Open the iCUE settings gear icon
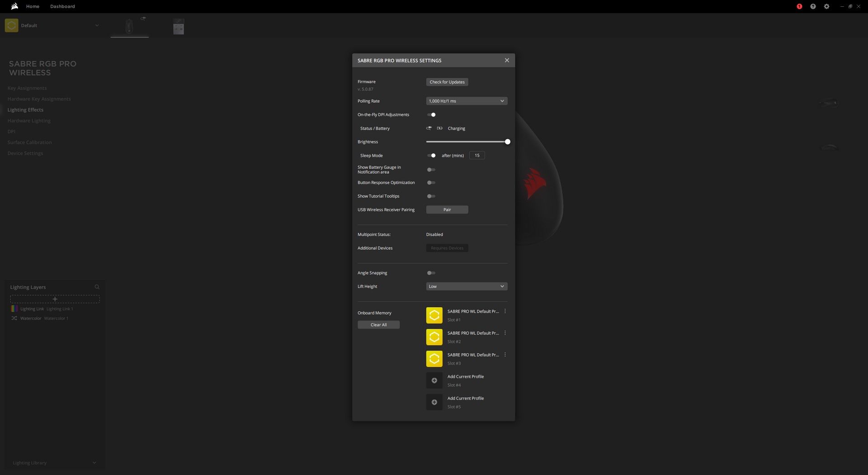Image resolution: width=868 pixels, height=475 pixels. (826, 6)
